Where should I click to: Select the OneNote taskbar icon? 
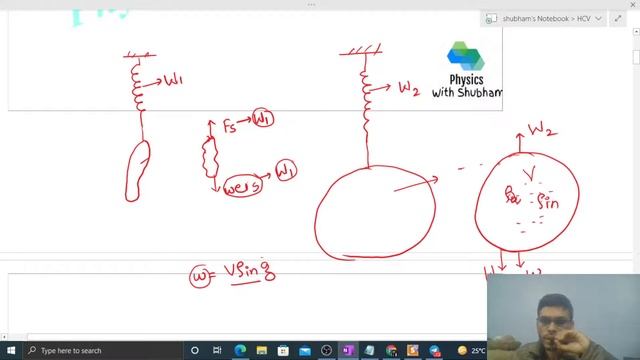tap(348, 350)
